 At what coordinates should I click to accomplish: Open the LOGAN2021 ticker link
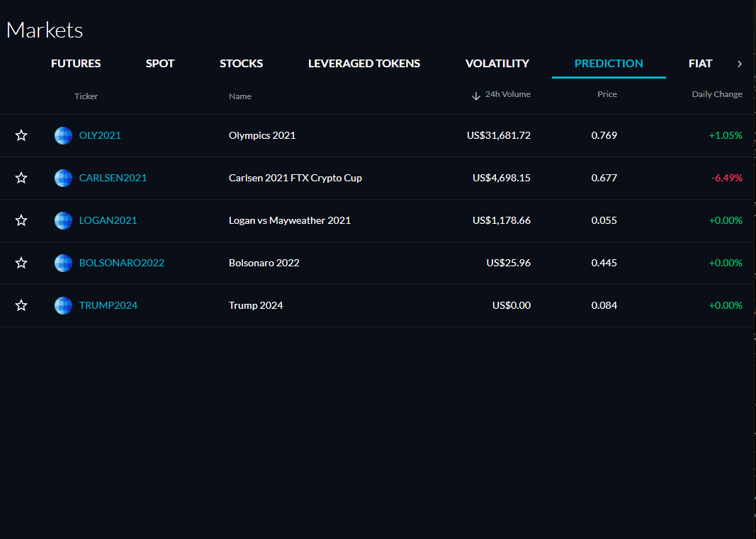108,220
